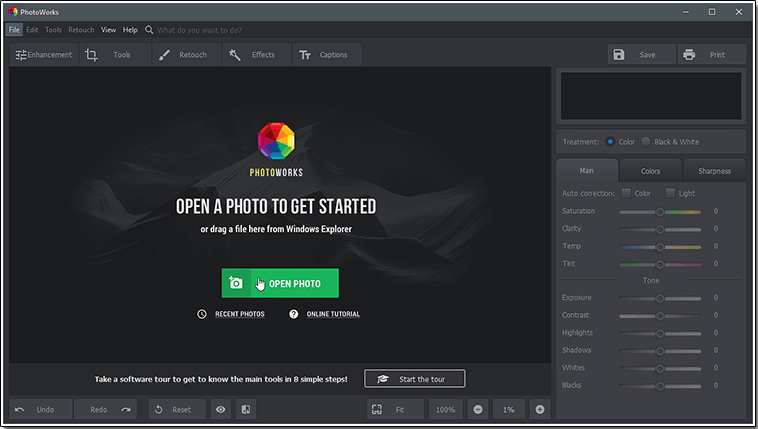Click the Save button label

tap(647, 55)
